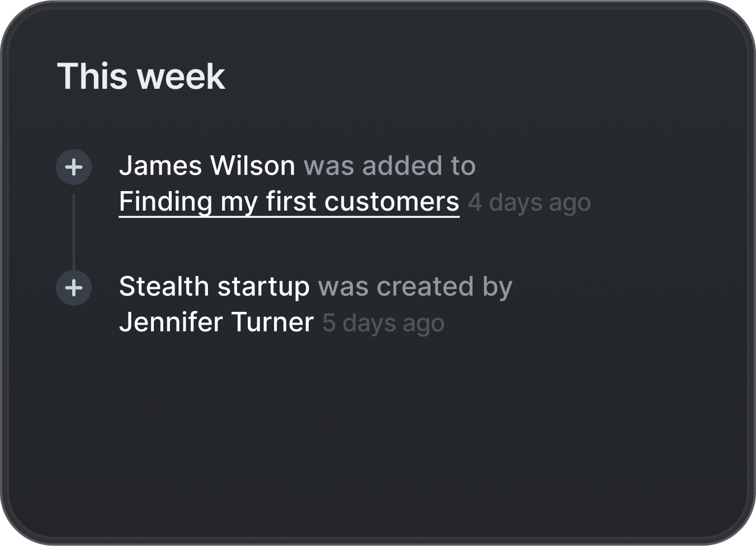756x546 pixels.
Task: Click the 5 days ago timestamp
Action: point(384,323)
